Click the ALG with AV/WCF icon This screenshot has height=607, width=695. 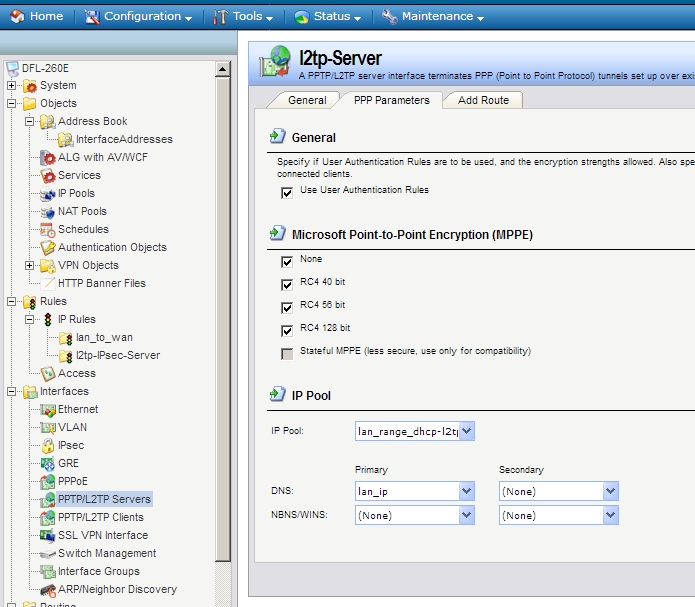(x=48, y=158)
